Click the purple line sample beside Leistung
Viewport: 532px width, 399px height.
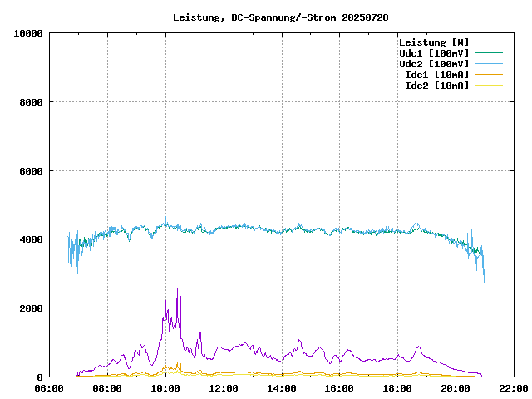point(489,42)
